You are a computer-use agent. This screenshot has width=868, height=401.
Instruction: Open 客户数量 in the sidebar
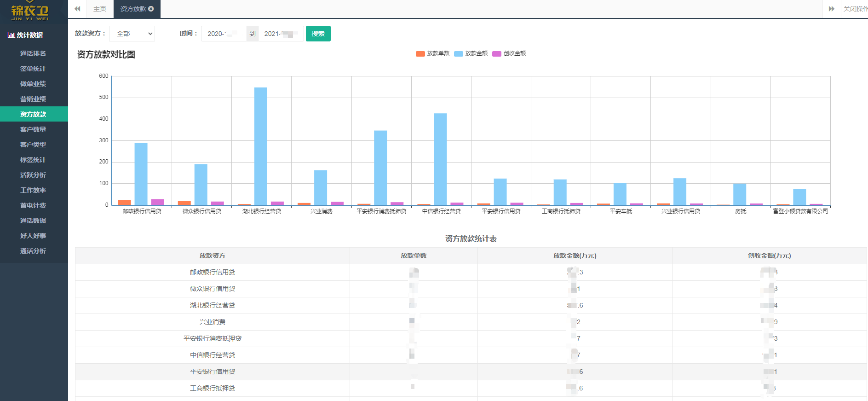[33, 129]
